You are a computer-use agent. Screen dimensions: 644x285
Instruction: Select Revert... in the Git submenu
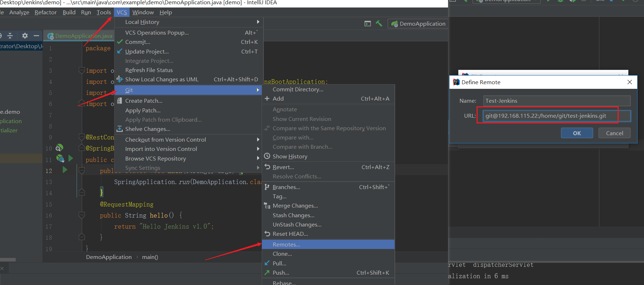tap(328, 167)
